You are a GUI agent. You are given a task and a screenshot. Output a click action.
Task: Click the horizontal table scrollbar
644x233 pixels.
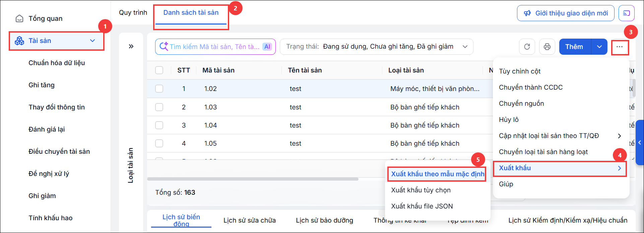pyautogui.click(x=253, y=179)
